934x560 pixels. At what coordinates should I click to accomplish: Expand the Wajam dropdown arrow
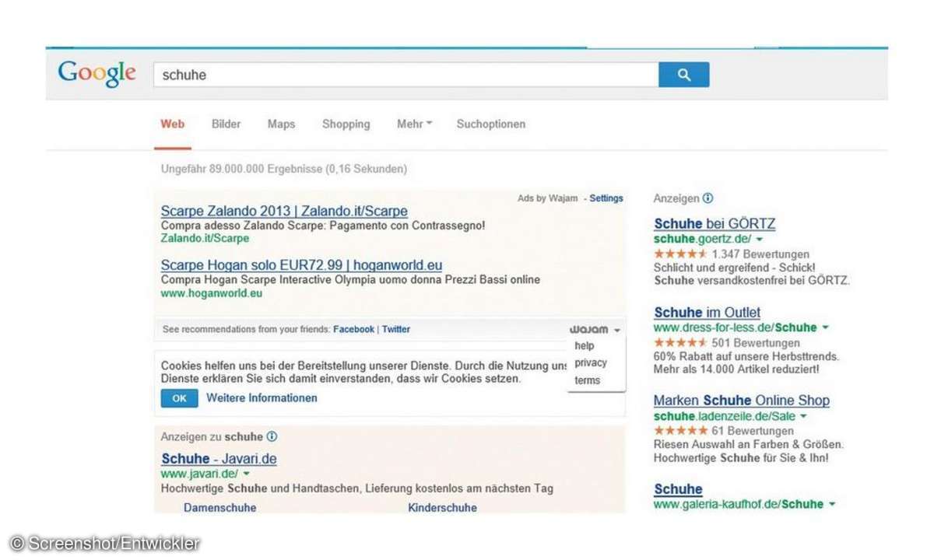coord(616,330)
